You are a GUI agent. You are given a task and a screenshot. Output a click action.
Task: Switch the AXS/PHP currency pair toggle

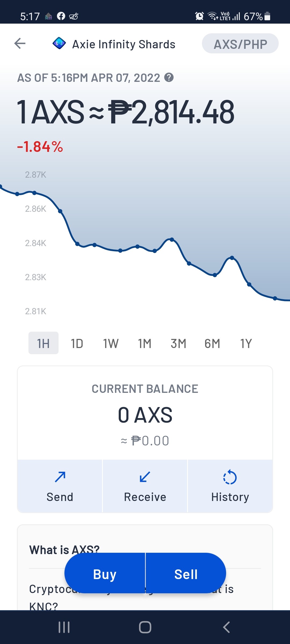pos(240,43)
